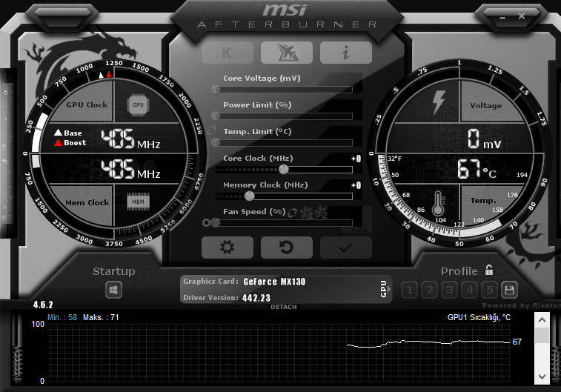Launch the OC Scanner jet icon
Image resolution: width=561 pixels, height=392 pixels.
287,53
